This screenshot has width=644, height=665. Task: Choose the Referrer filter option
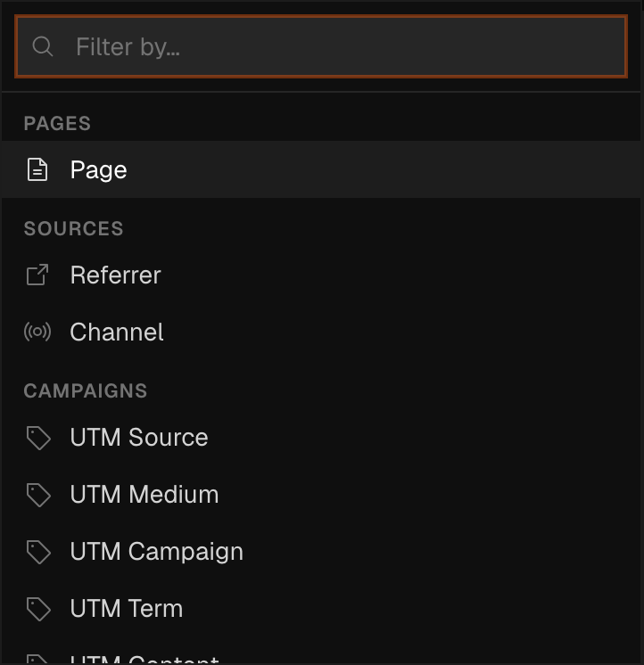(321, 275)
